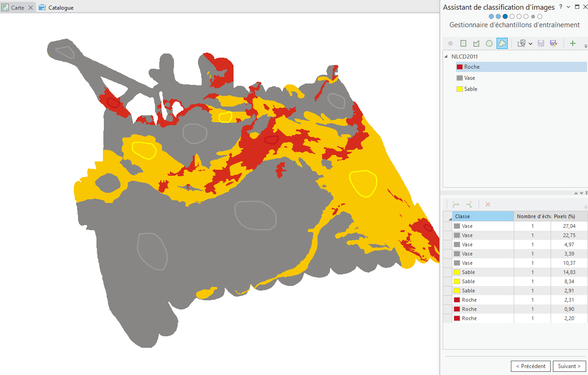Open segment picker dropdown arrow
Image resolution: width=588 pixels, height=375 pixels.
point(530,44)
